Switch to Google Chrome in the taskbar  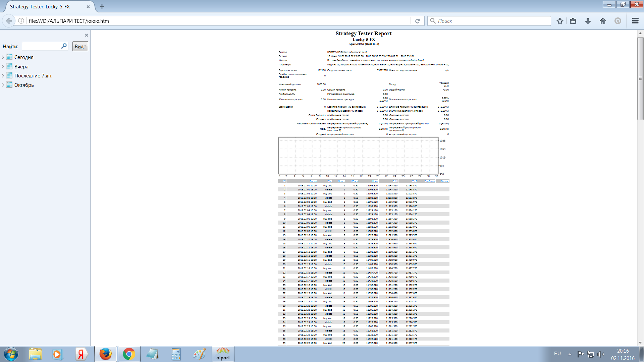pos(129,354)
